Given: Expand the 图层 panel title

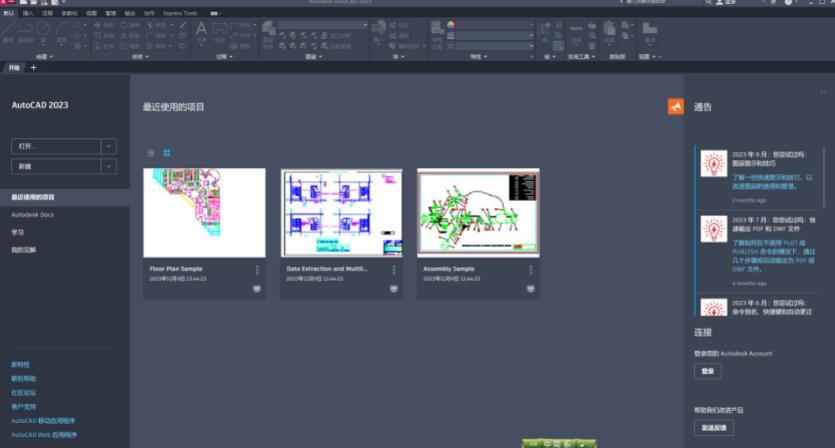Looking at the screenshot, I should click(313, 56).
